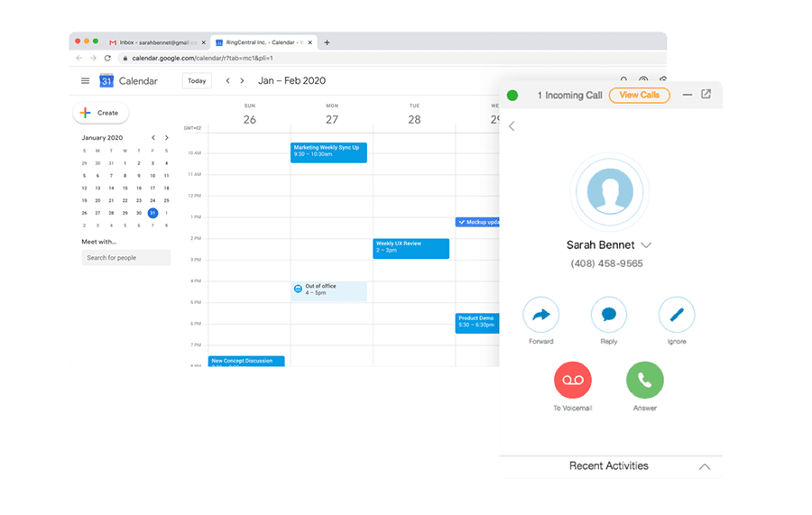Expand the Recent Activities panel

tap(705, 466)
